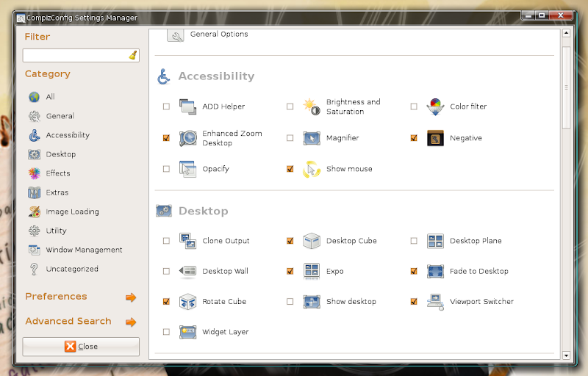Check the Desktop Wall checkbox
This screenshot has height=376, width=588.
tap(166, 271)
